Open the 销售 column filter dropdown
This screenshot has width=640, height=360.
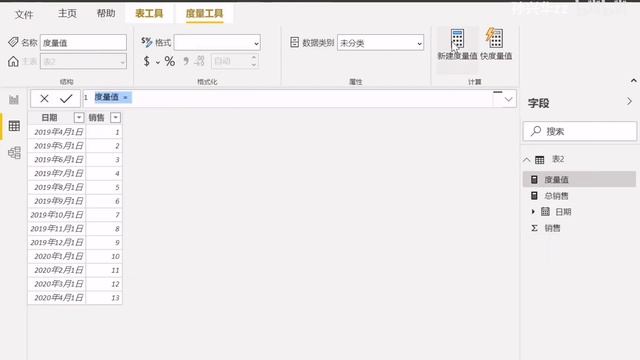[x=116, y=118]
